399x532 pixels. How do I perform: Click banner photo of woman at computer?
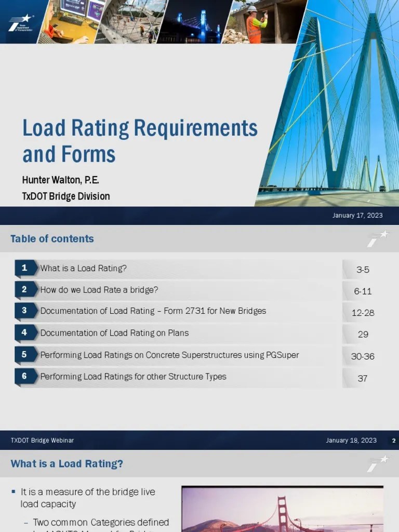pyautogui.click(x=71, y=22)
